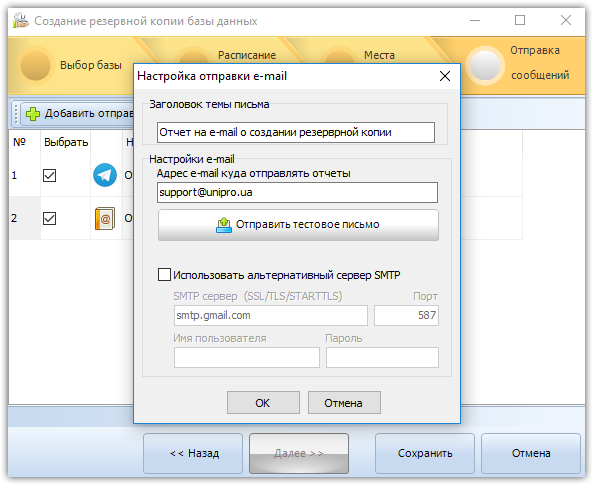Click the port field showing 587
Image resolution: width=593 pixels, height=485 pixels.
(407, 316)
